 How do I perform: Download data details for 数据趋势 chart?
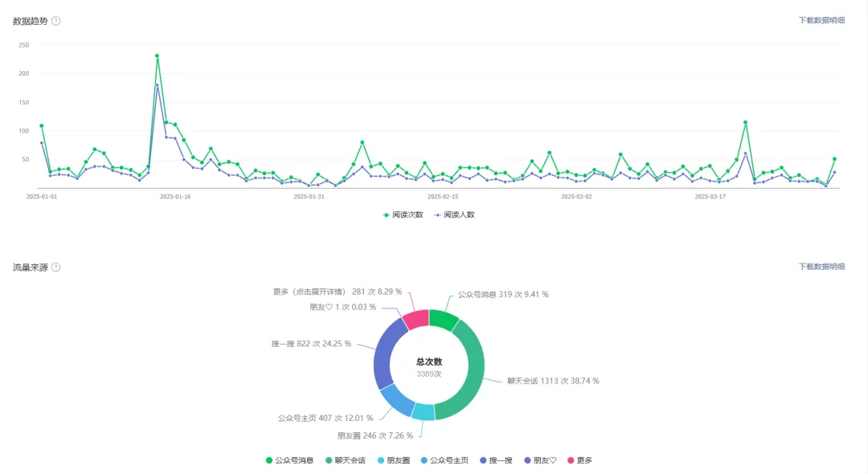pyautogui.click(x=821, y=20)
